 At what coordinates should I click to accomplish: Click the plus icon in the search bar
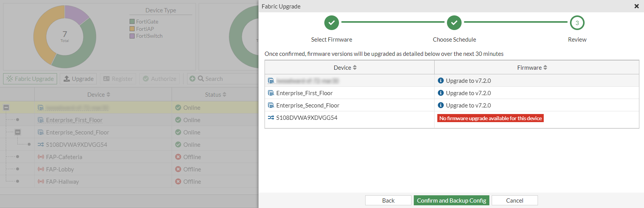click(192, 79)
